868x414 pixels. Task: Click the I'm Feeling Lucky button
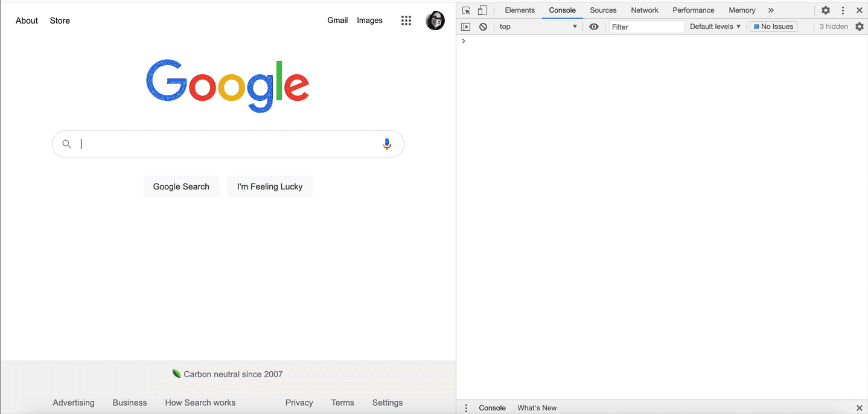tap(270, 186)
